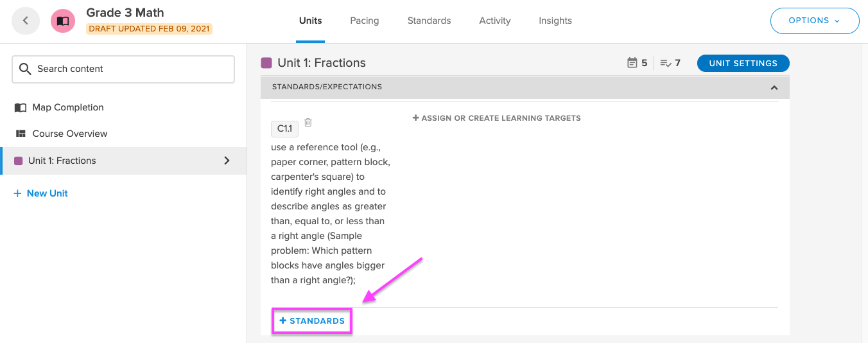
Task: Click the Unit Settings button
Action: (743, 63)
